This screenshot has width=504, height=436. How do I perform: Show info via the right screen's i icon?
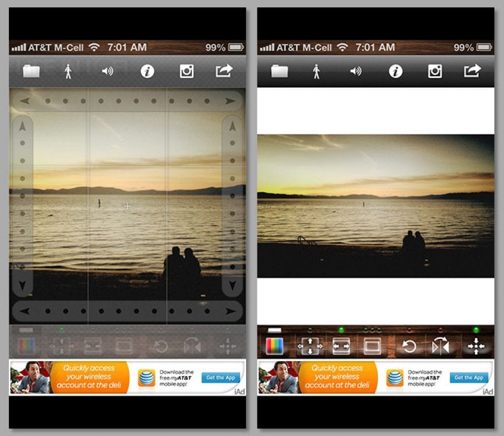tap(396, 71)
